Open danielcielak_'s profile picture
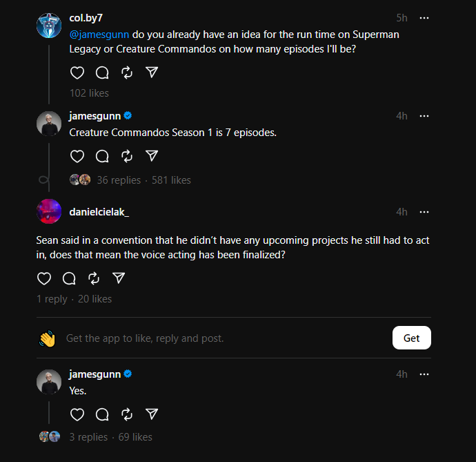This screenshot has height=462, width=476. point(48,211)
